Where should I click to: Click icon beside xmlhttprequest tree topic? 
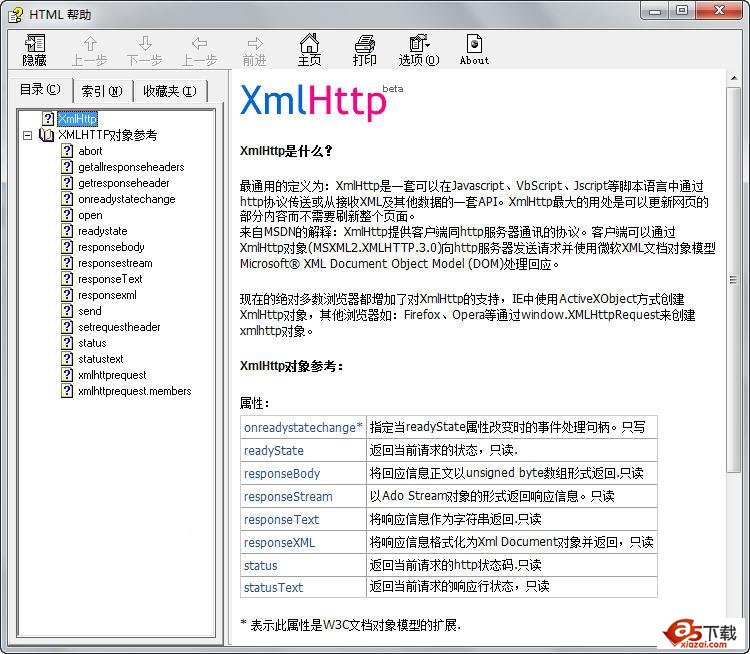tap(67, 375)
